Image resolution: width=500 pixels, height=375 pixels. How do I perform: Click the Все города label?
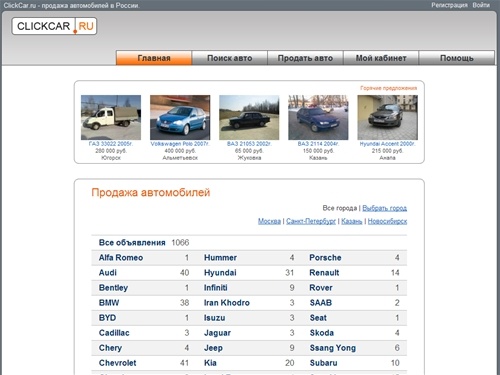coord(340,208)
